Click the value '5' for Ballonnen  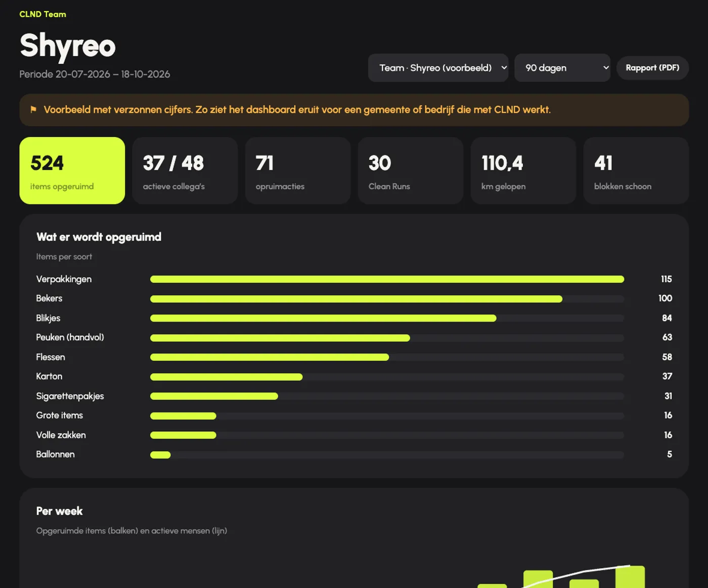coord(670,454)
